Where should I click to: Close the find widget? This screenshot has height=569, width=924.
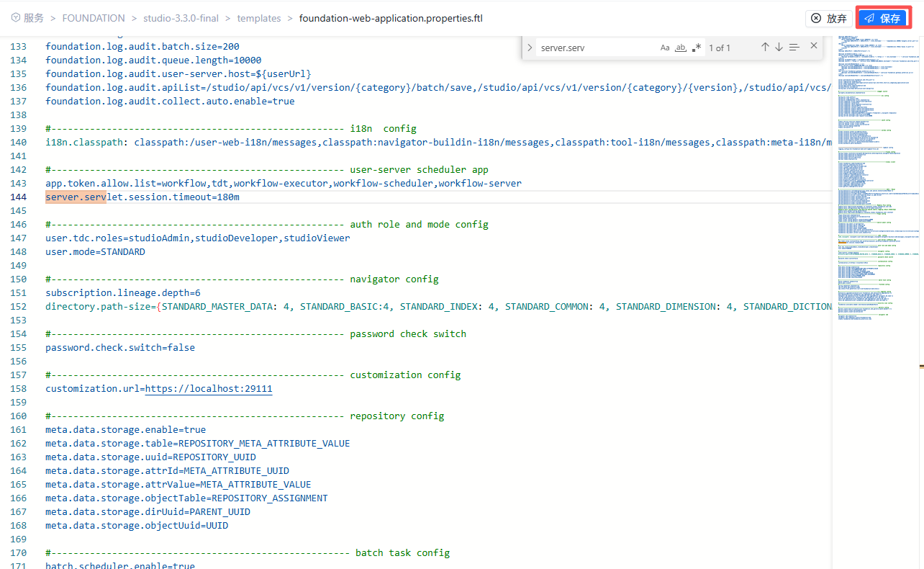coord(814,46)
